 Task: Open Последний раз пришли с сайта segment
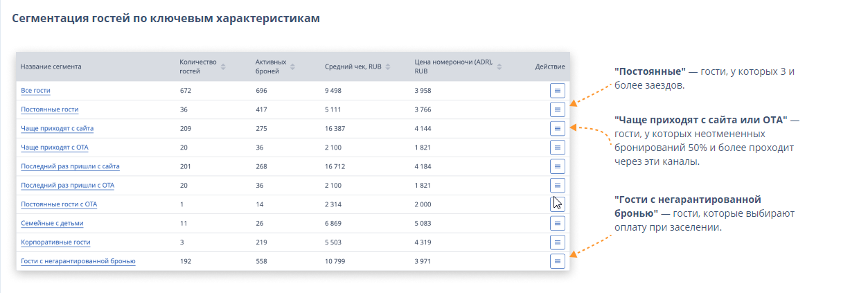click(x=71, y=166)
